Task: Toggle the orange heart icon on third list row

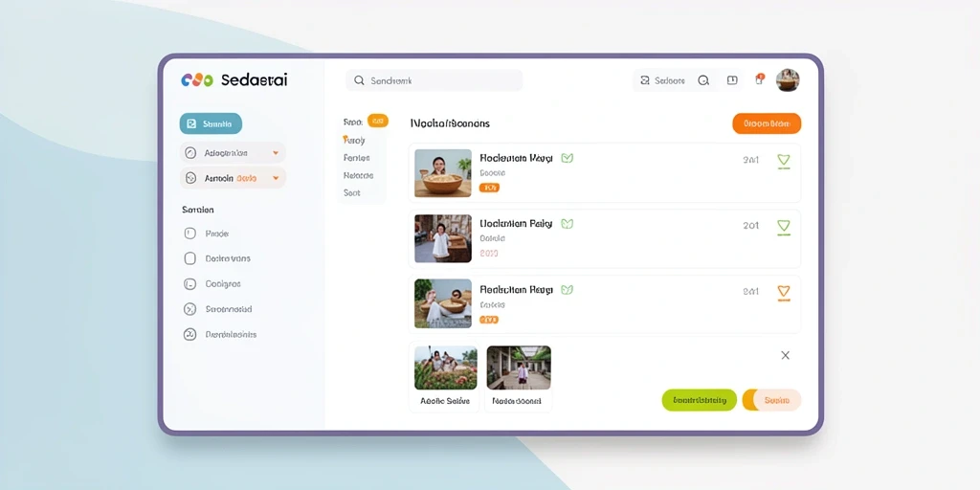Action: (783, 293)
